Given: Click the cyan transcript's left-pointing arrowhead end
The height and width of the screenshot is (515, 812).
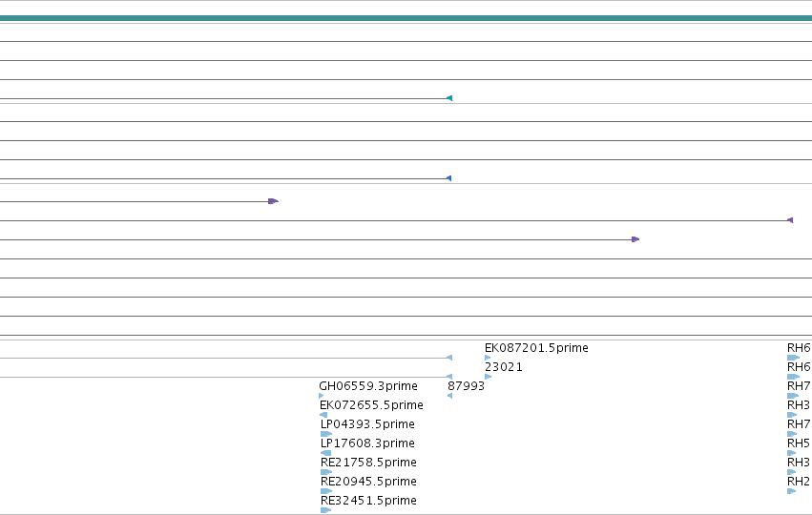Looking at the screenshot, I should 449,98.
